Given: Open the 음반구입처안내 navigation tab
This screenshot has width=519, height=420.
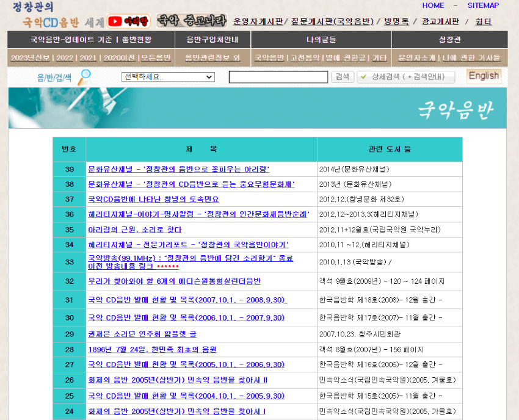Looking at the screenshot, I should pos(211,40).
